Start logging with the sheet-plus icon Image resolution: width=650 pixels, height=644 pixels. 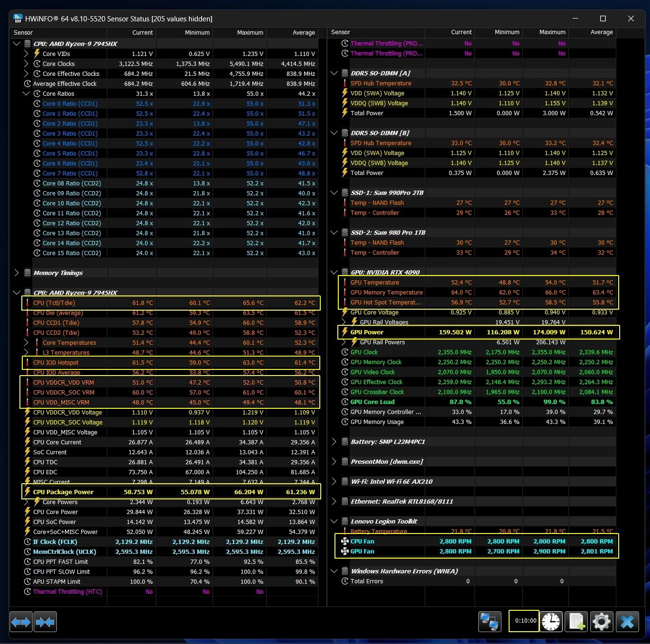[576, 621]
